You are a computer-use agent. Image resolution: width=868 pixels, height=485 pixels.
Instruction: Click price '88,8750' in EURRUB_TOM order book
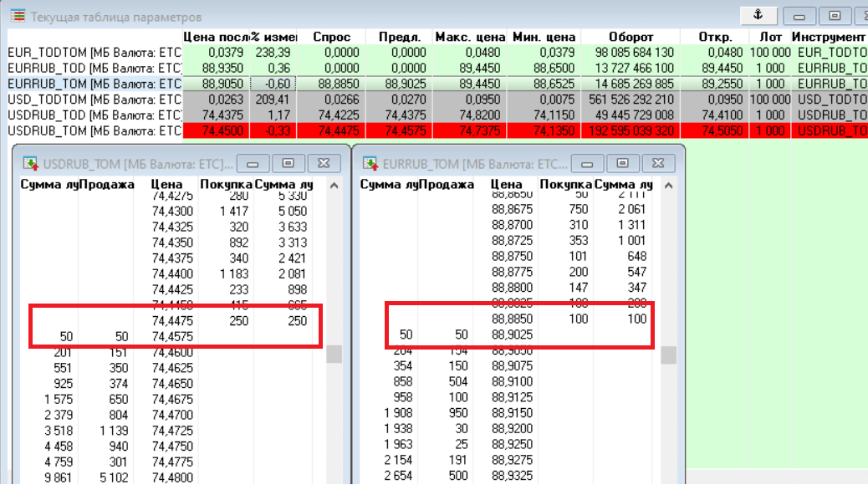tap(512, 257)
